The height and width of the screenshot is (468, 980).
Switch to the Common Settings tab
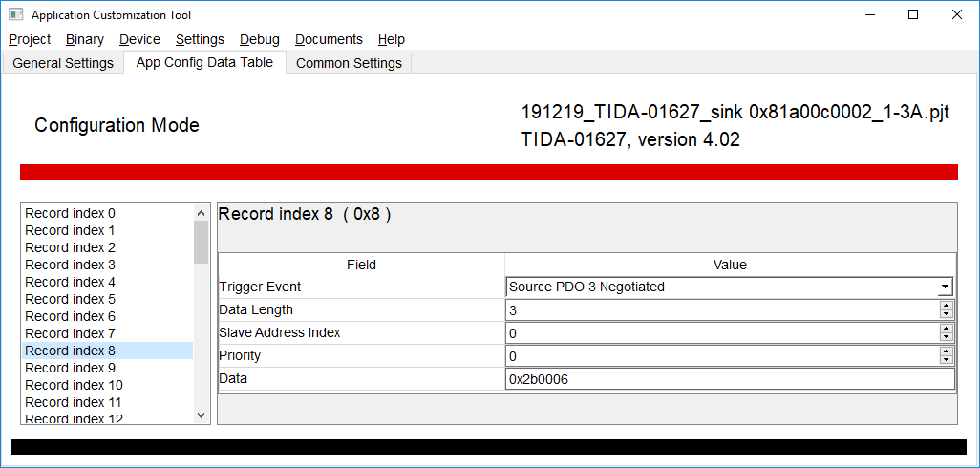click(349, 63)
